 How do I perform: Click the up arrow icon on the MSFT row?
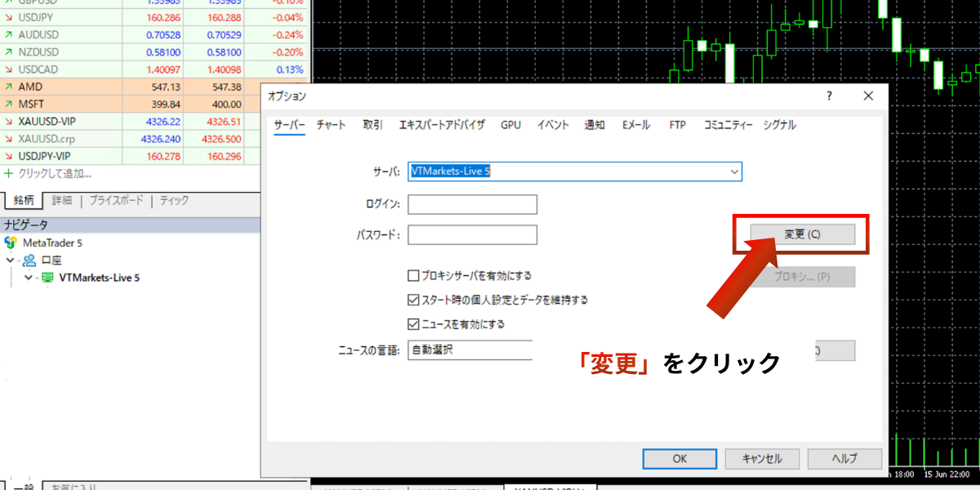coord(9,104)
